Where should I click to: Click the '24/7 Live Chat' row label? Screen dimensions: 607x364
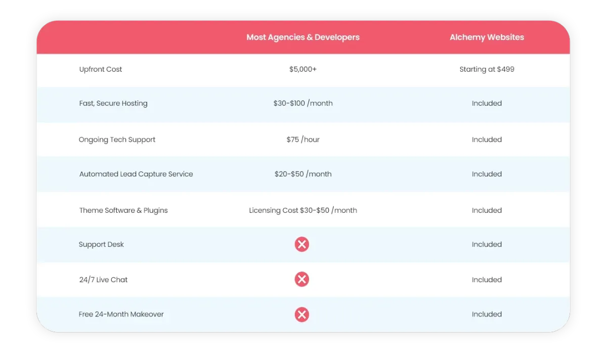[103, 280]
